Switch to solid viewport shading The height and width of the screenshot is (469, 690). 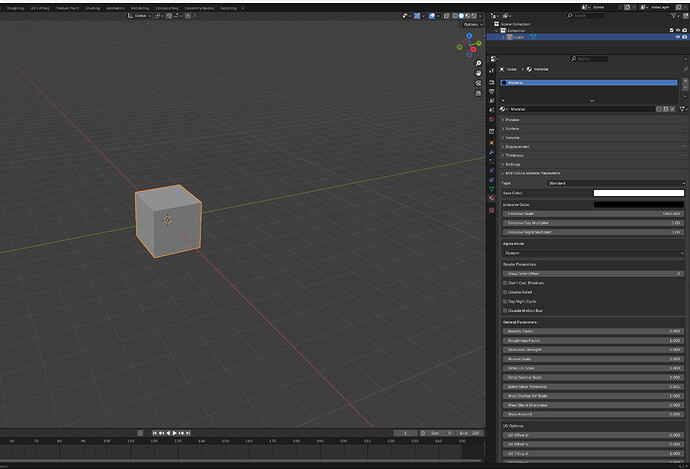click(461, 16)
